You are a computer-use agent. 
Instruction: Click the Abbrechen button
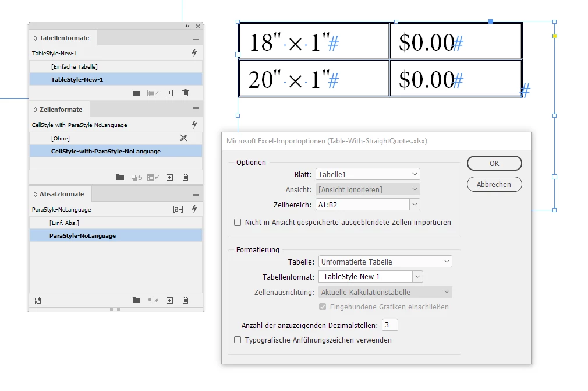[x=494, y=184]
